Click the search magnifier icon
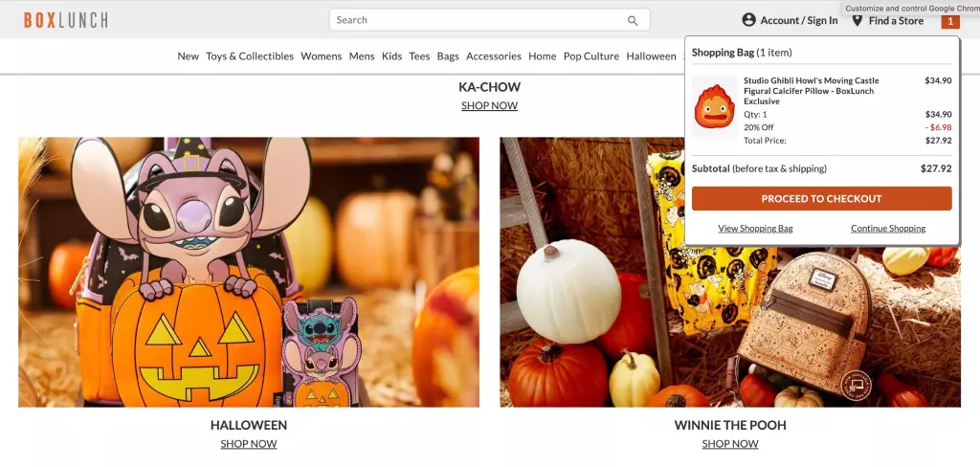 [x=633, y=21]
